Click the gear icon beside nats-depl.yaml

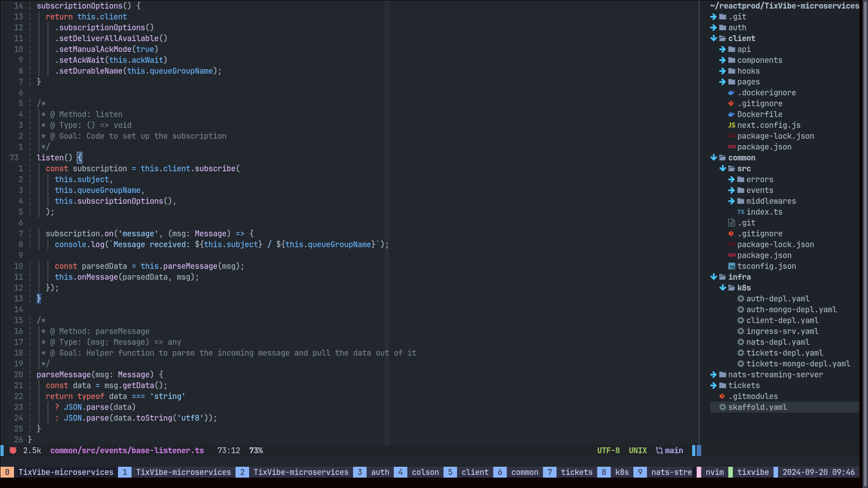tap(741, 342)
